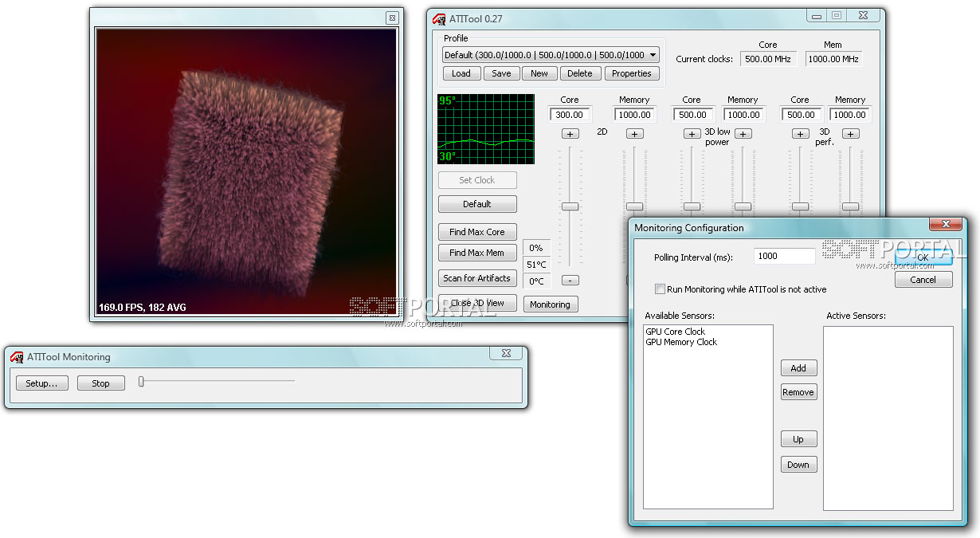Close the ATITool Monitoring window
The image size is (980, 538).
tap(506, 353)
